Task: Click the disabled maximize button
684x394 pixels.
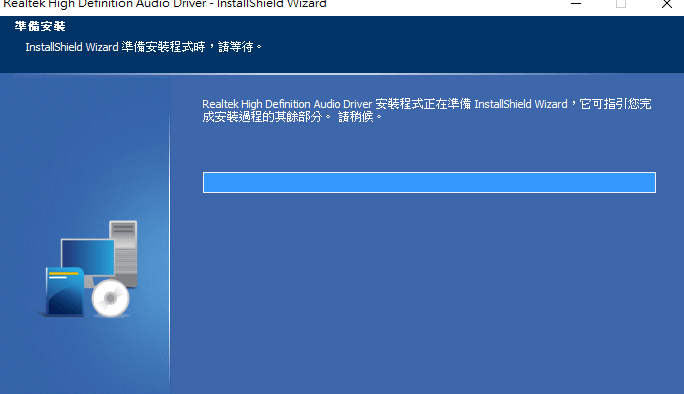Action: tap(621, 4)
